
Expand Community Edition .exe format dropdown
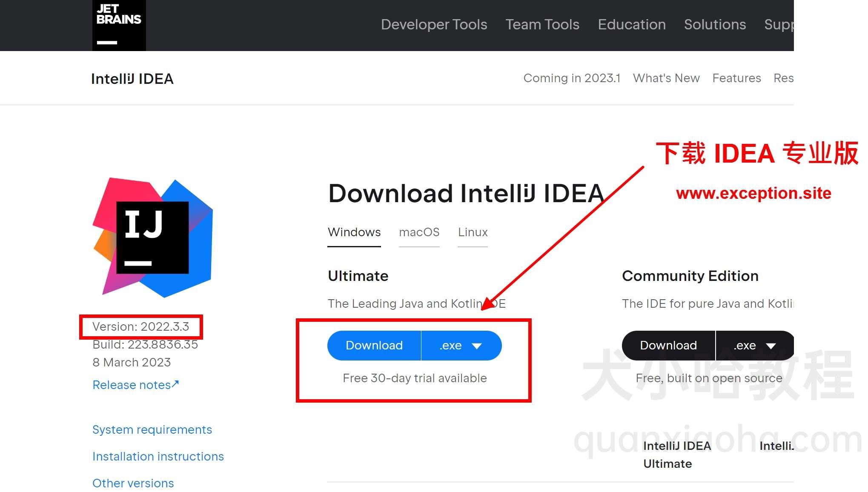[755, 346]
